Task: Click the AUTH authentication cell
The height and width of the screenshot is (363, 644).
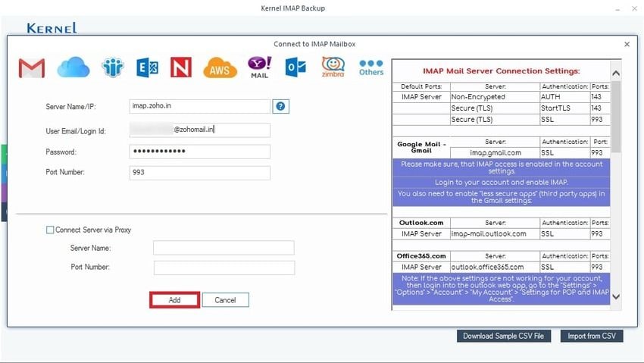Action: [565, 97]
